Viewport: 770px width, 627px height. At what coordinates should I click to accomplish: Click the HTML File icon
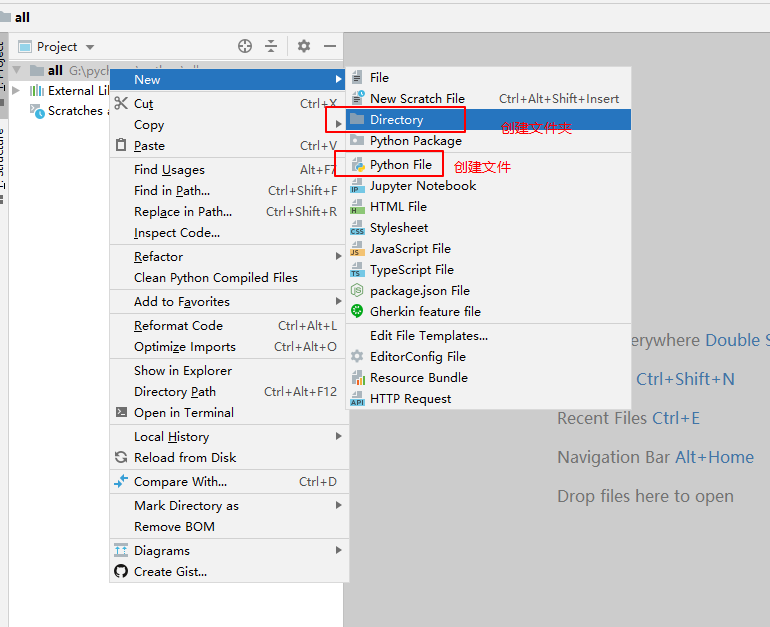[358, 207]
